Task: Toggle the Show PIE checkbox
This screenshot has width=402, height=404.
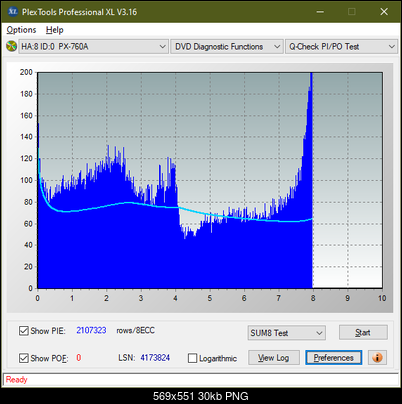Action: [x=24, y=331]
